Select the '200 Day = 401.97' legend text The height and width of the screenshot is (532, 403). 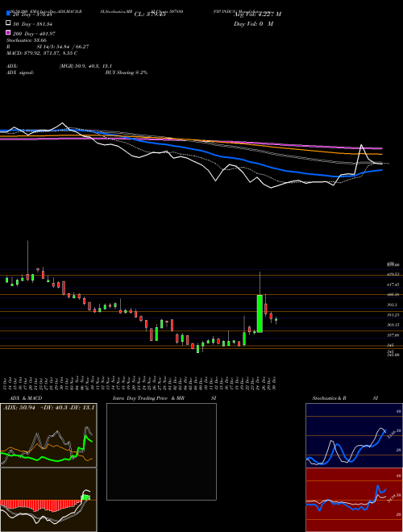point(35,34)
